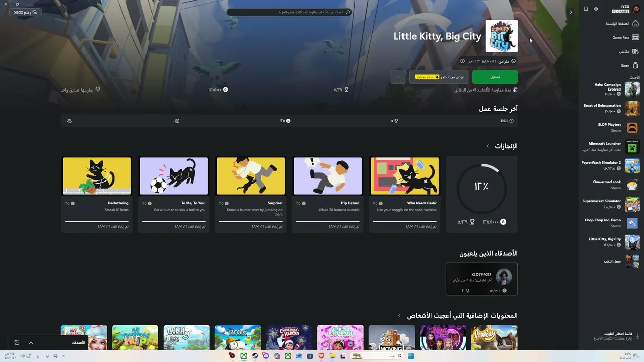Open the Decluttering achievement card
Viewport: 644px width, 362px height.
tap(97, 194)
